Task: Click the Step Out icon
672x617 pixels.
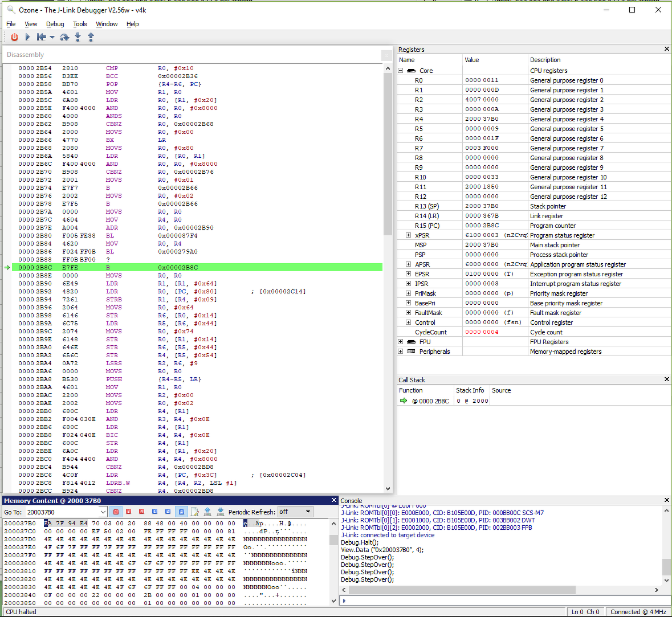Action: [x=91, y=37]
